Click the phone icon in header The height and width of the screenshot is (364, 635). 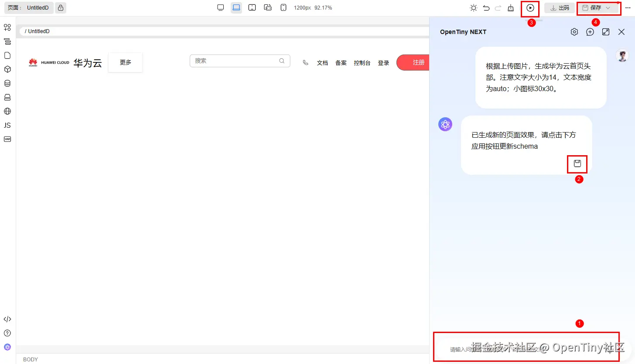pyautogui.click(x=305, y=63)
